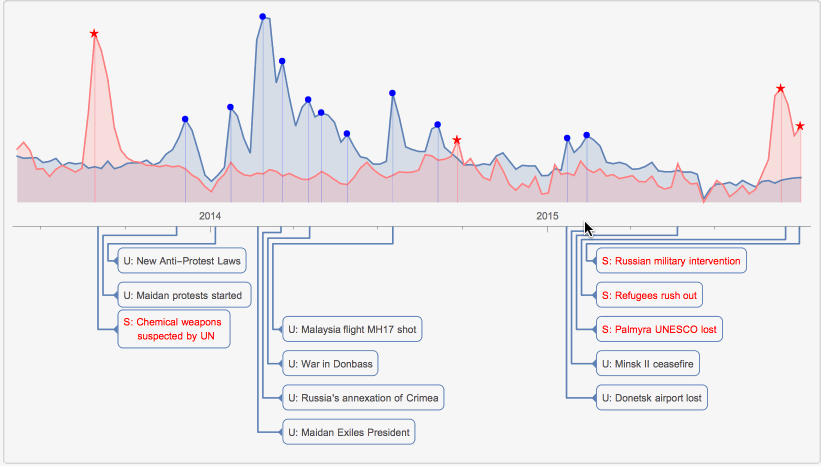821x466 pixels.
Task: Click the 2015 axis year label
Action: tap(547, 216)
